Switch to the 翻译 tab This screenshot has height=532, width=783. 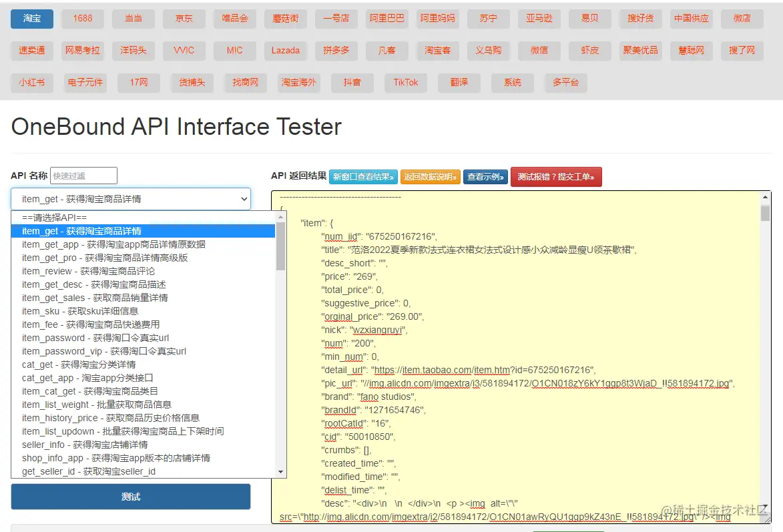(x=459, y=82)
